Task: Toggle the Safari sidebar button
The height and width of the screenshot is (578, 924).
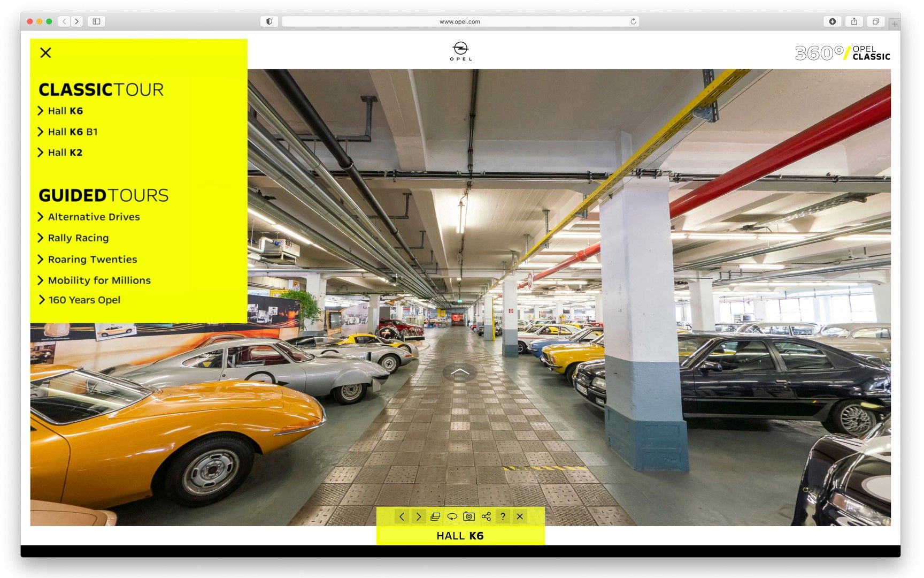Action: [x=96, y=21]
